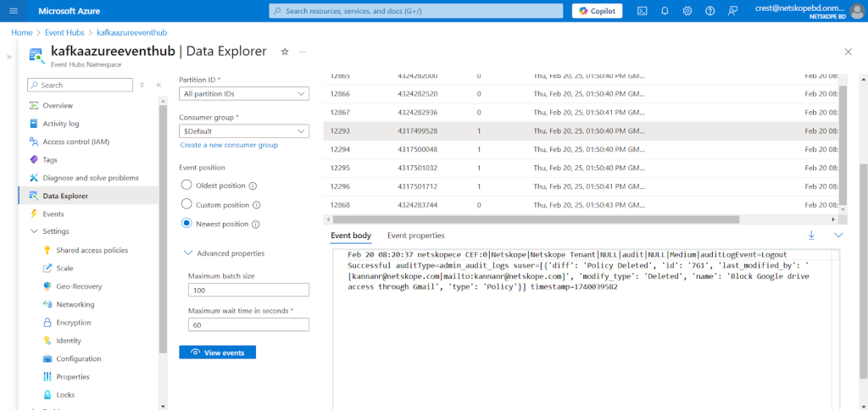Collapse the Advanced properties section
Viewport: 868px width, 410px height.
[224, 253]
